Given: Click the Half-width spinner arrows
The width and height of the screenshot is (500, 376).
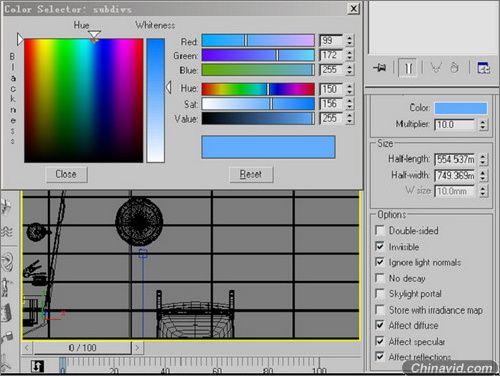Looking at the screenshot, I should point(483,175).
